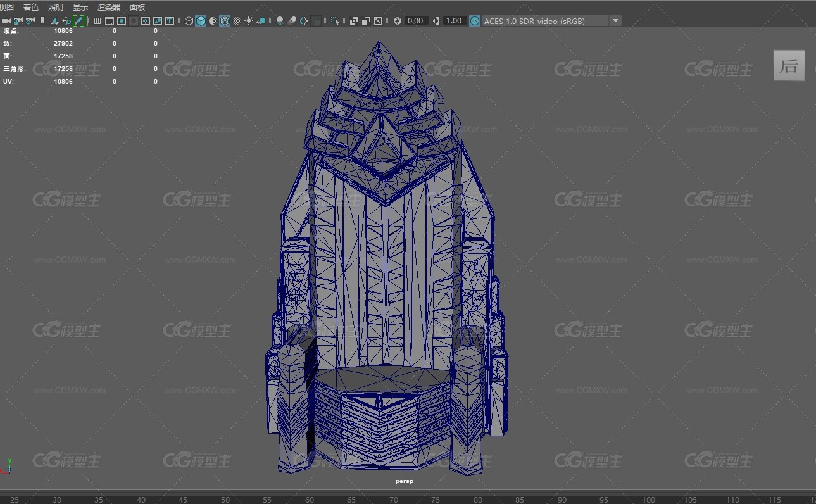Toggle the lock camera icon
816x504 pixels.
click(x=18, y=21)
